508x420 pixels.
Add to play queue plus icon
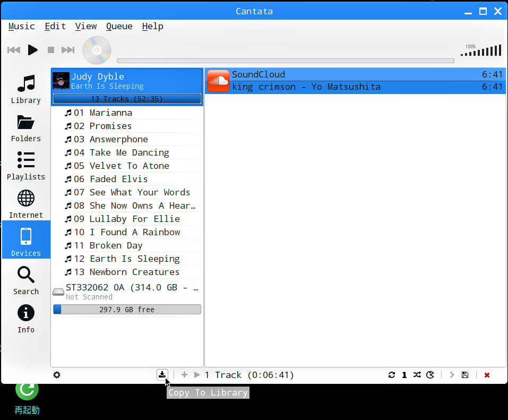pyautogui.click(x=184, y=375)
